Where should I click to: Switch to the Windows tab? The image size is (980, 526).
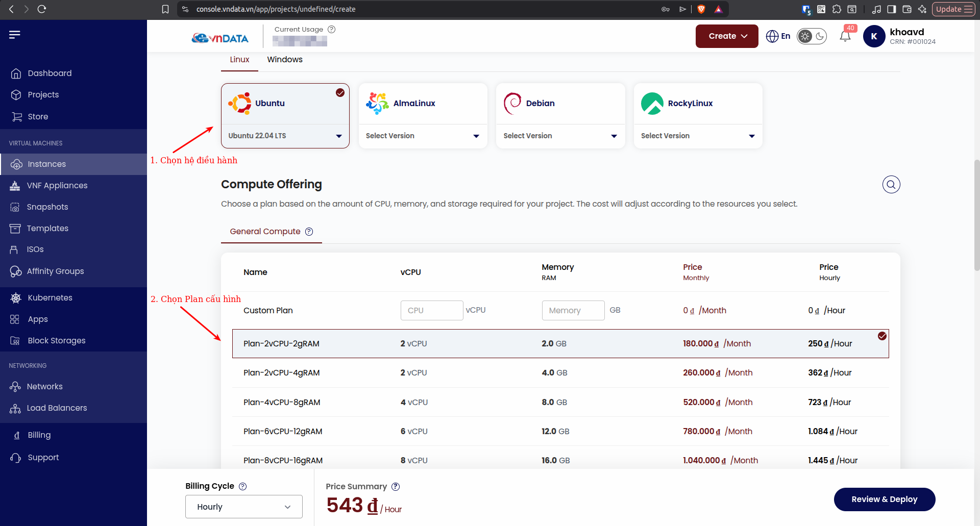point(285,60)
